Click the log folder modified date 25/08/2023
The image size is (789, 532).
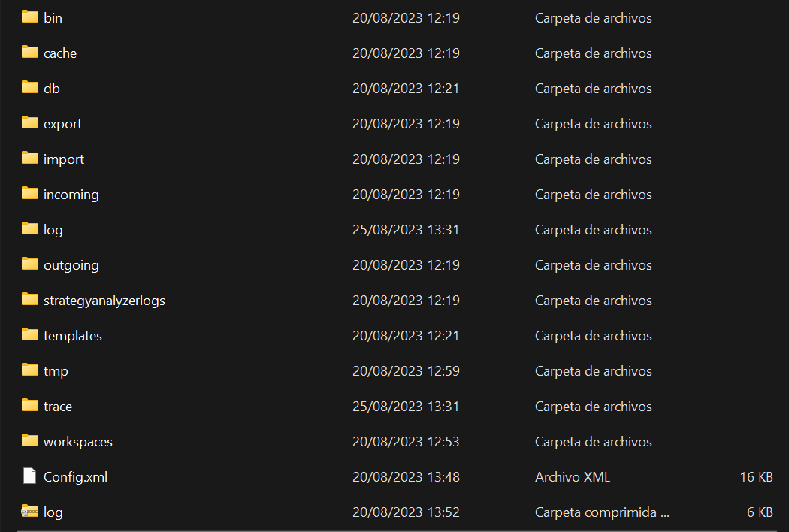tap(406, 230)
